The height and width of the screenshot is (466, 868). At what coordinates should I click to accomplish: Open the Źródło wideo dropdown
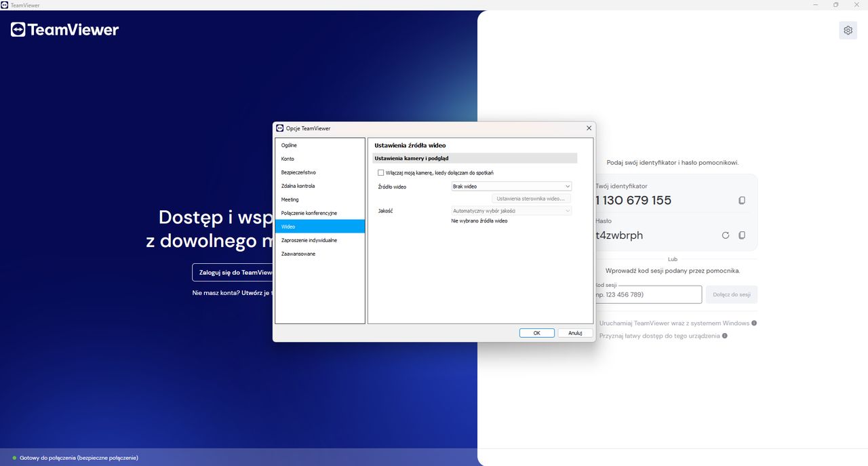[511, 186]
